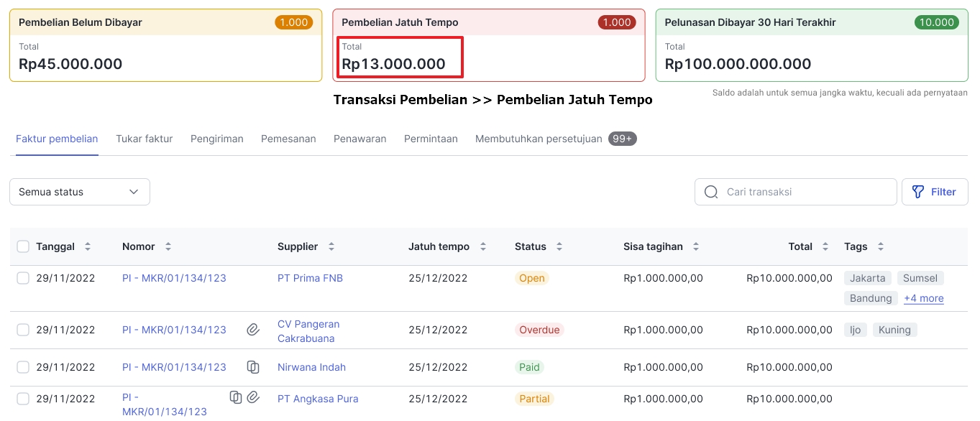Toggle the select-all checkbox in table header

(23, 246)
